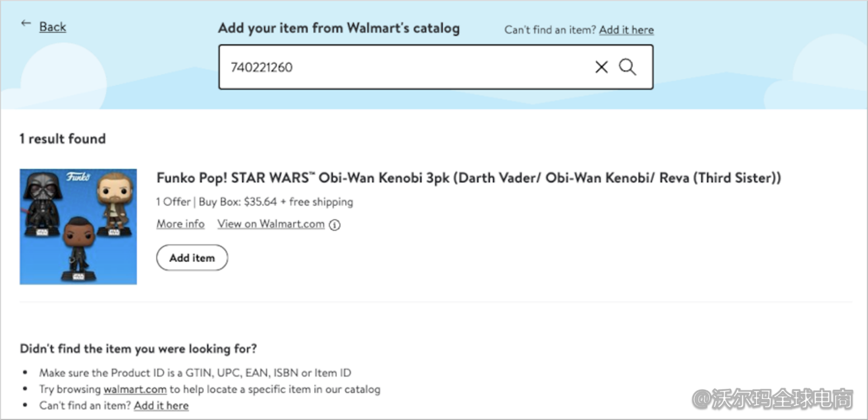Screen dimensions: 868x420
Task: Click the back arrow icon
Action: point(26,24)
